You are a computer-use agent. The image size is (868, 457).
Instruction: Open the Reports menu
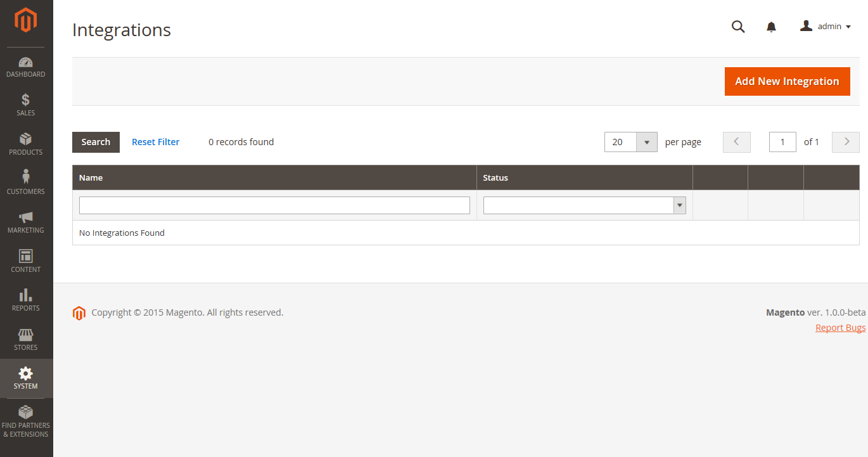tap(26, 300)
